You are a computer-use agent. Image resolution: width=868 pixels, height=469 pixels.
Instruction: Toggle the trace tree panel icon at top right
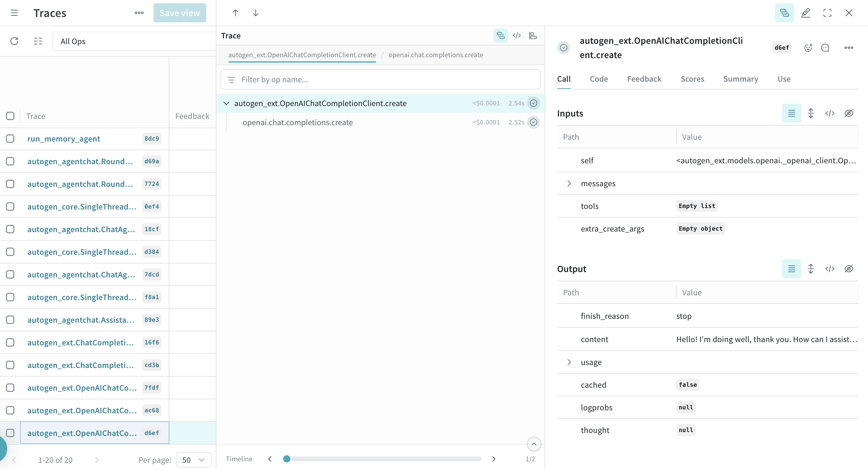point(785,13)
